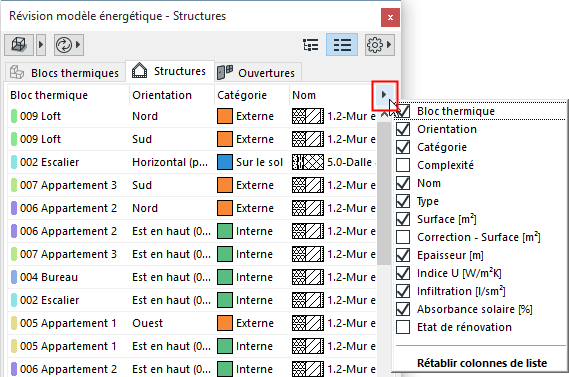Click wall hatch icon in 004 Bureau row

[308, 277]
